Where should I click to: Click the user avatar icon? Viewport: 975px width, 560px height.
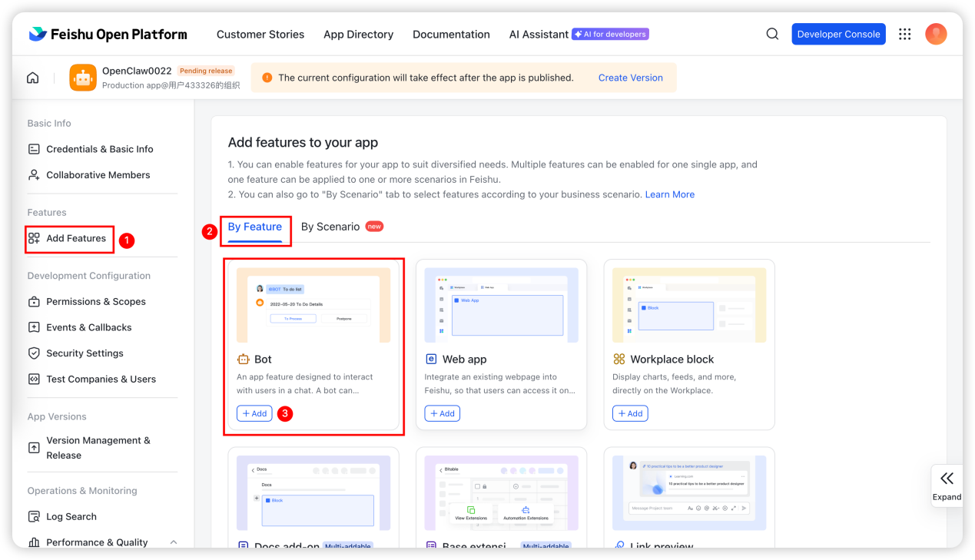coord(936,34)
